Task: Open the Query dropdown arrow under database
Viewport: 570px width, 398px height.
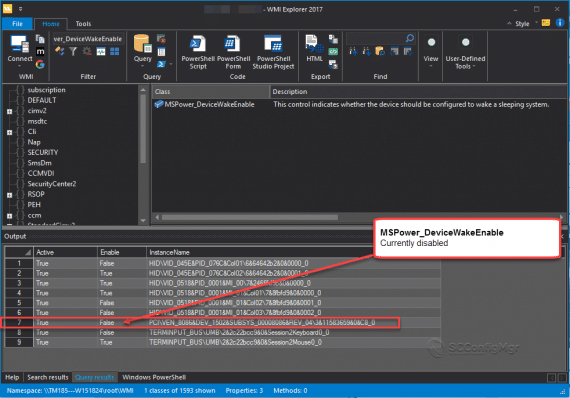Action: pyautogui.click(x=142, y=66)
